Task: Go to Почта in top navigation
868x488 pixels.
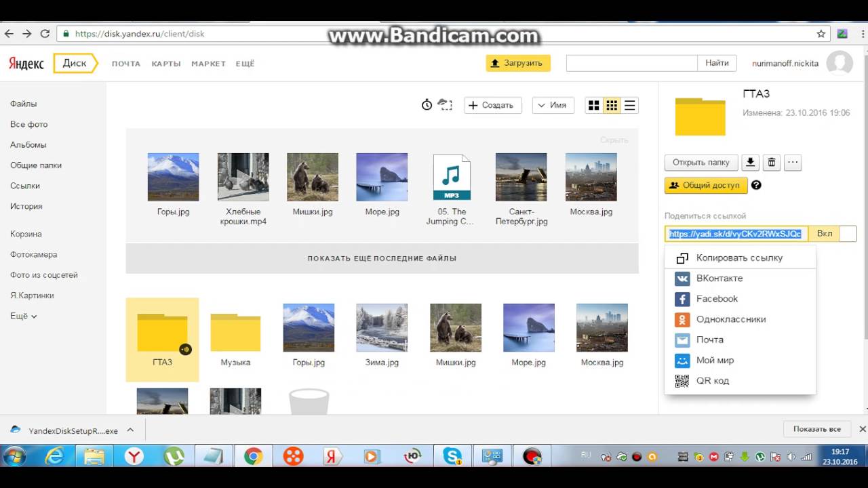Action: click(x=126, y=64)
